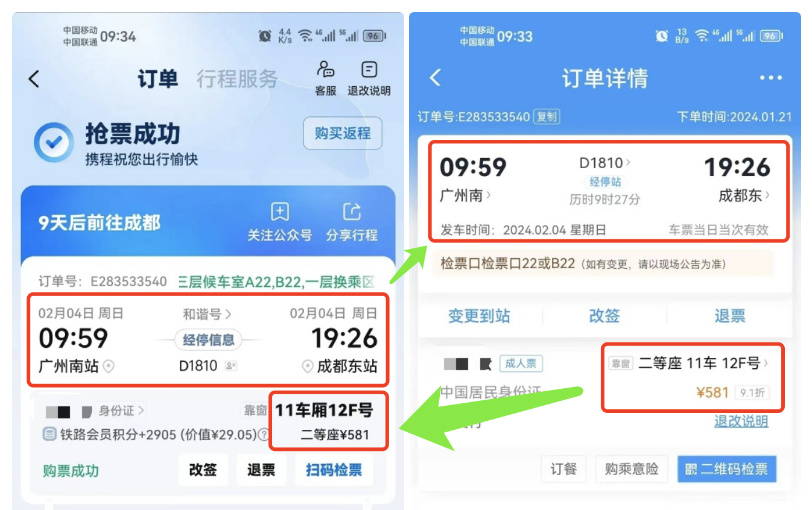Switch to 行程服务 tab
Viewport: 812px width, 510px height.
237,79
